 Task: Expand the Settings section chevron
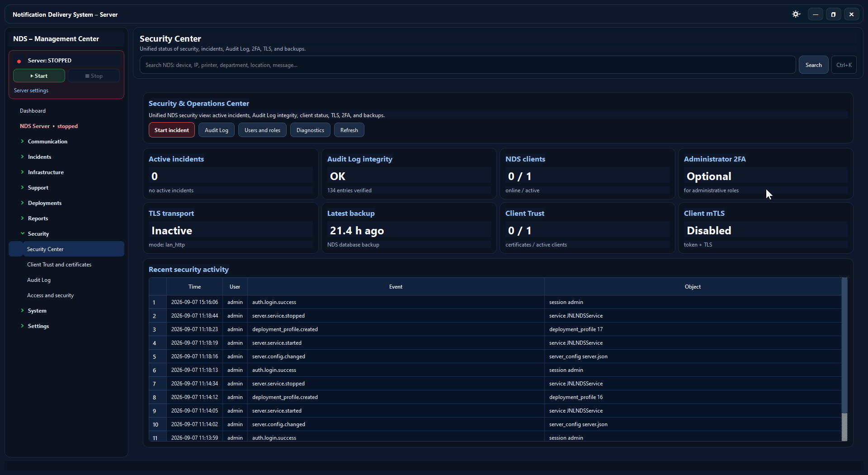(x=22, y=326)
